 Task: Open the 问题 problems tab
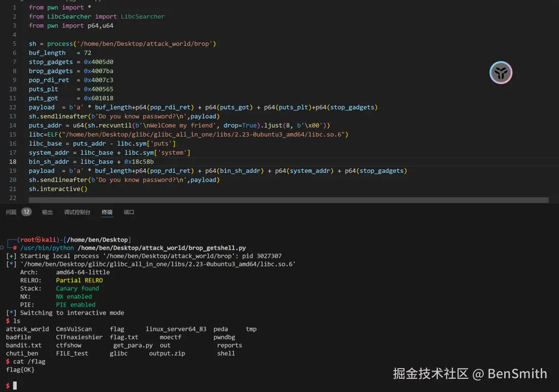11,212
